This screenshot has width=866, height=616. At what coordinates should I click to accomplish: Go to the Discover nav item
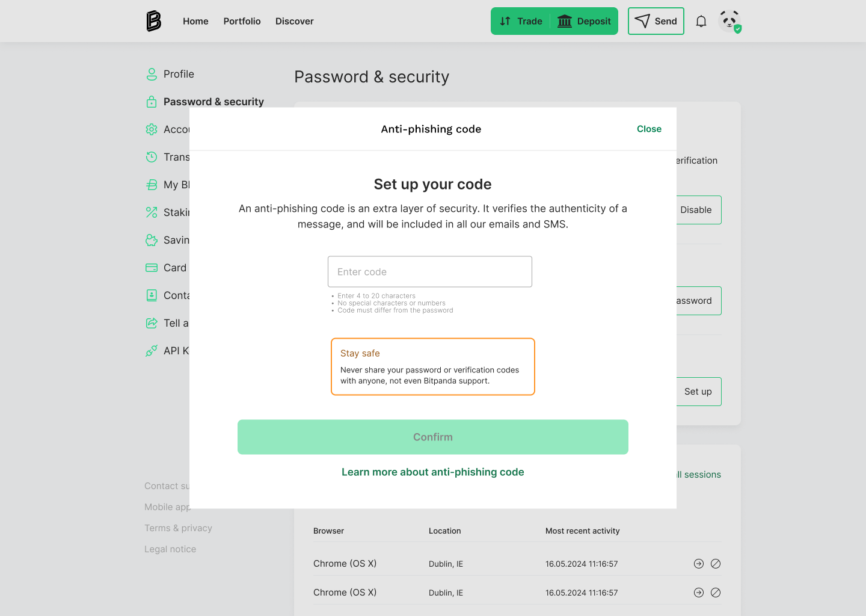[x=295, y=21]
